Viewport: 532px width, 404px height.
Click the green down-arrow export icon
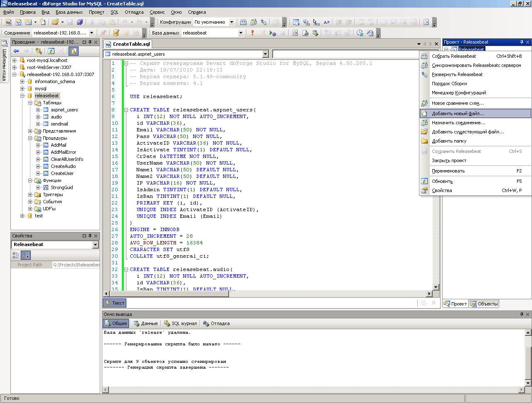click(315, 33)
